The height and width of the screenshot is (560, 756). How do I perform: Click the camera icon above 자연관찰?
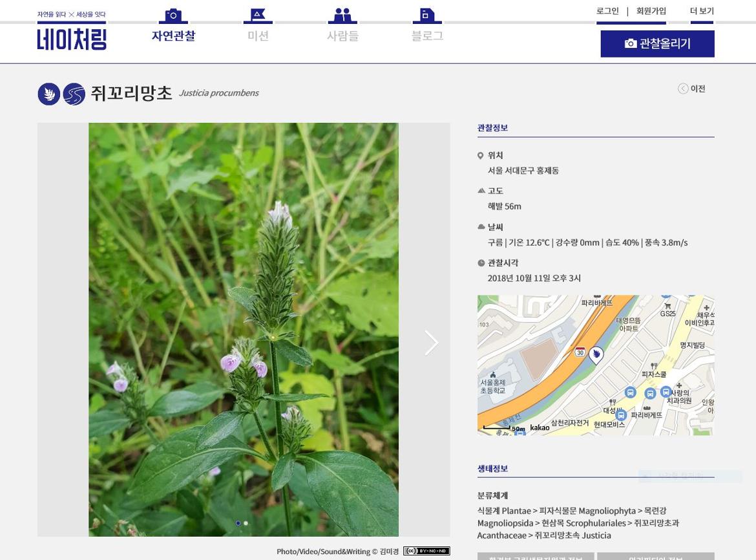173,16
